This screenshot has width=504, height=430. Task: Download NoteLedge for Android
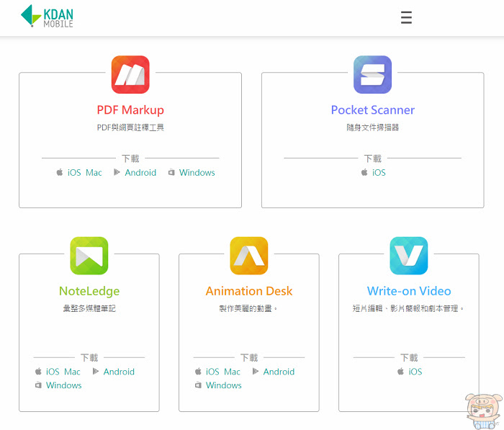[119, 372]
